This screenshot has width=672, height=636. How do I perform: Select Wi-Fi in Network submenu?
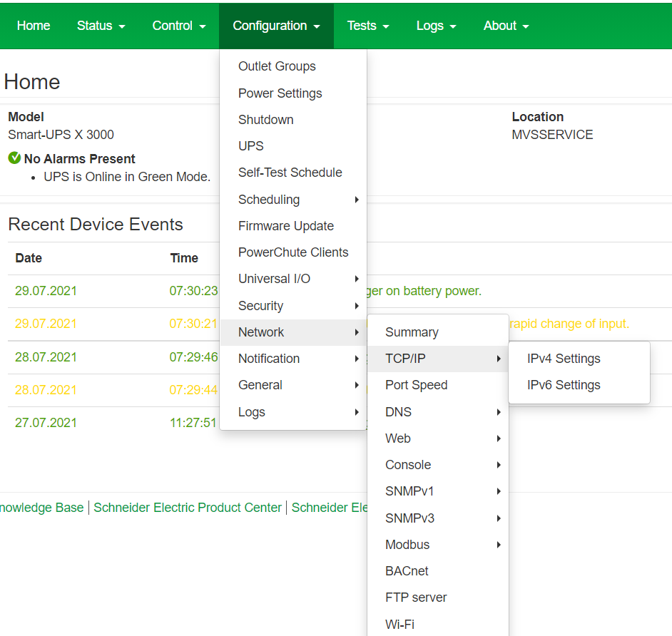click(438, 625)
